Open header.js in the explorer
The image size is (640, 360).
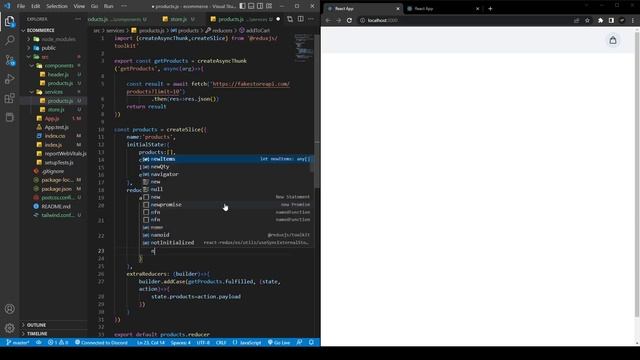point(58,74)
